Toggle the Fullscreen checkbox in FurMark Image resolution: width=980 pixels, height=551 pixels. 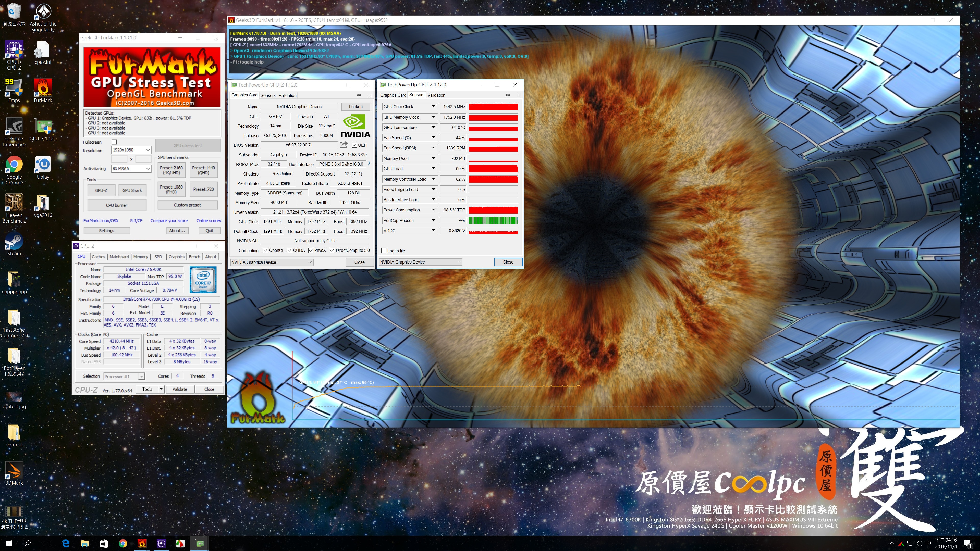point(114,142)
